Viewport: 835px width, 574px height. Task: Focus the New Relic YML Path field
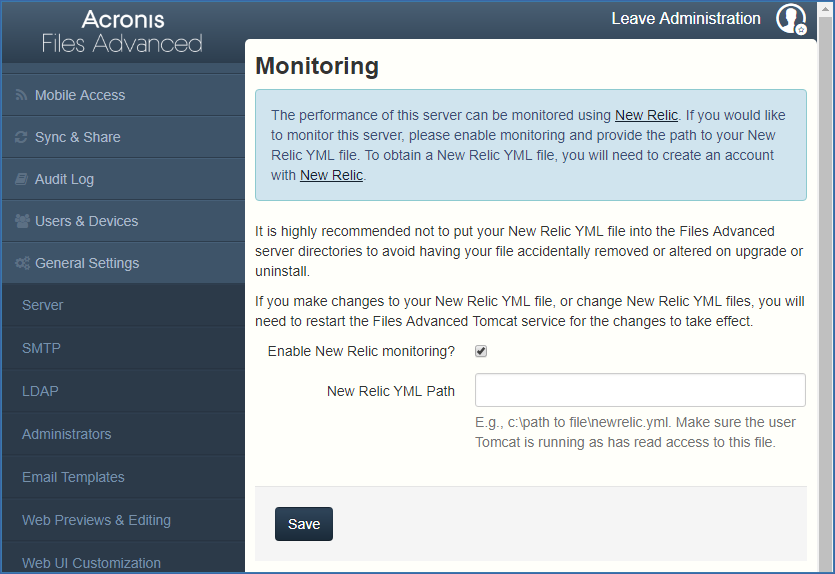(x=640, y=390)
